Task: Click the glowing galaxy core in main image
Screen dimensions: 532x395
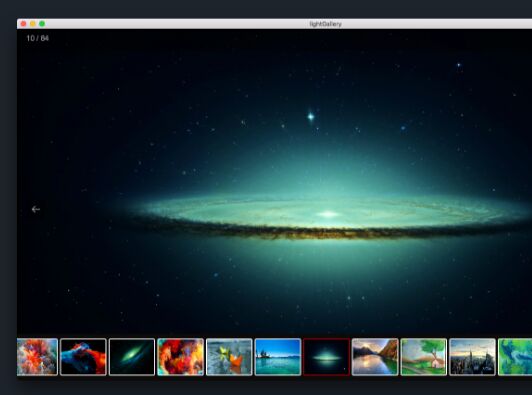Action: 328,214
